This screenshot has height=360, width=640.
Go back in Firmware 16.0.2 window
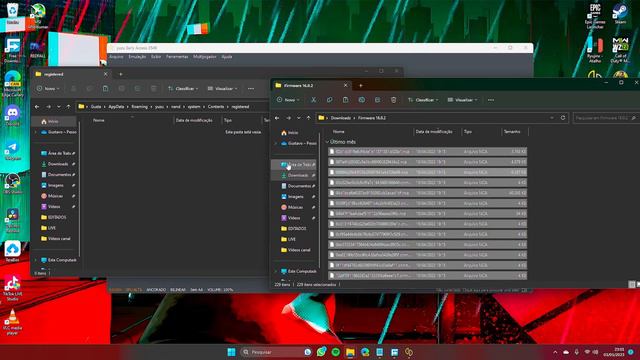pos(277,118)
